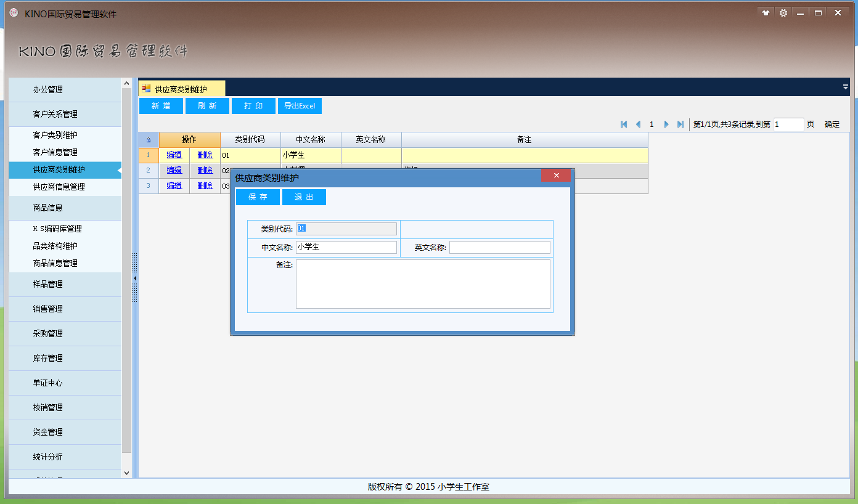Go to first page of records

pos(624,124)
